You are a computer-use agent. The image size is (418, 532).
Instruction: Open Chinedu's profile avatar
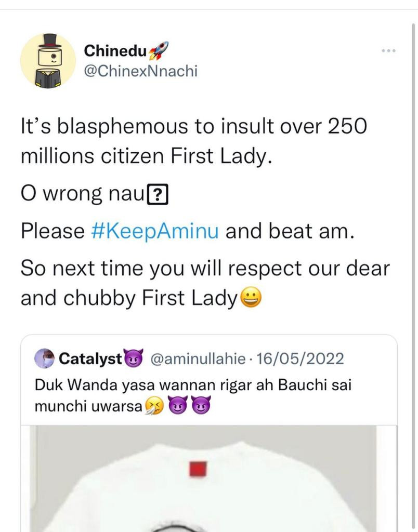(x=48, y=61)
